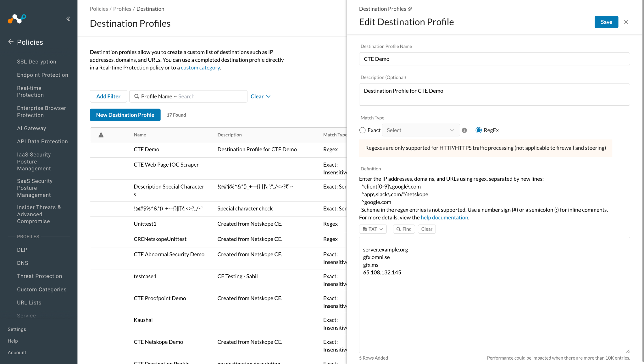The image size is (644, 364).
Task: Open Real-time Protection in the sidebar
Action: (30, 91)
